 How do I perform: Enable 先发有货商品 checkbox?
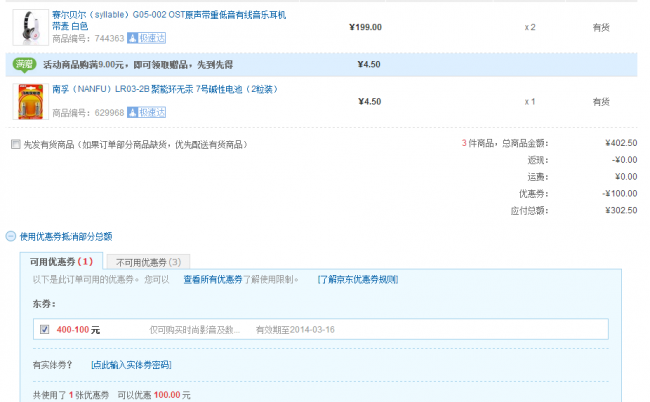pyautogui.click(x=15, y=145)
